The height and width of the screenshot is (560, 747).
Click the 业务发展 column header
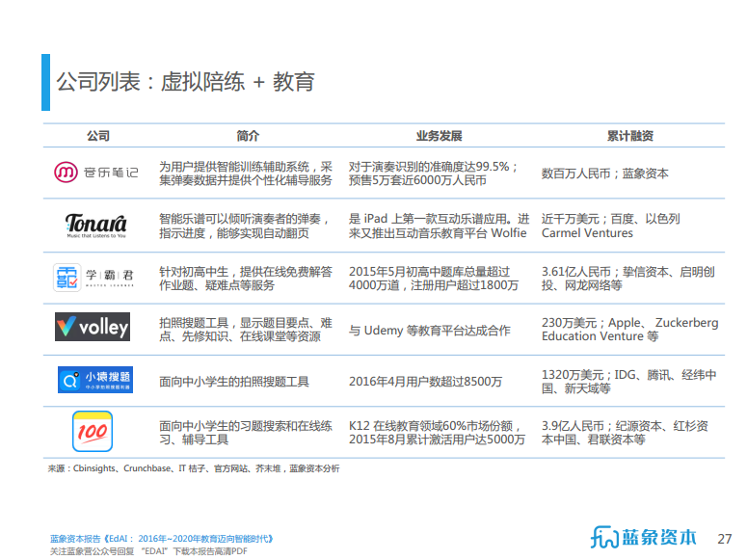point(439,136)
